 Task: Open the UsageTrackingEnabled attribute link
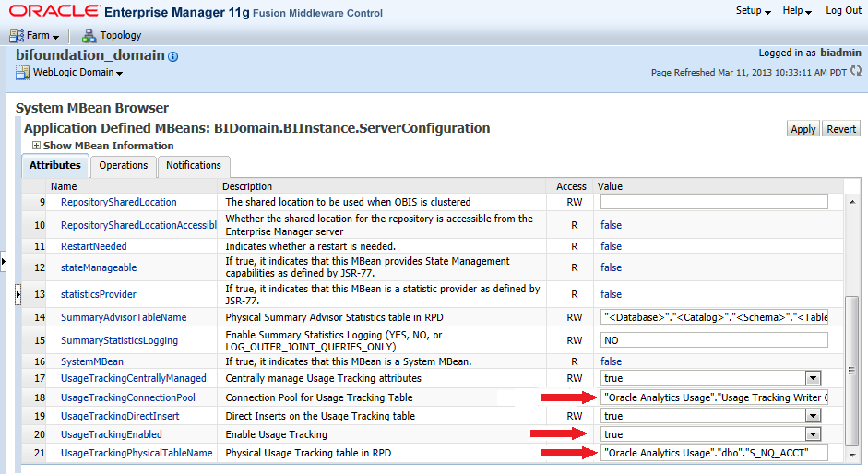coord(112,434)
